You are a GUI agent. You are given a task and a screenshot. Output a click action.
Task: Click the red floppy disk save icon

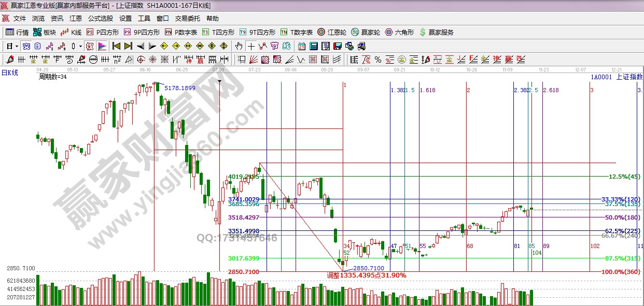tap(338, 46)
